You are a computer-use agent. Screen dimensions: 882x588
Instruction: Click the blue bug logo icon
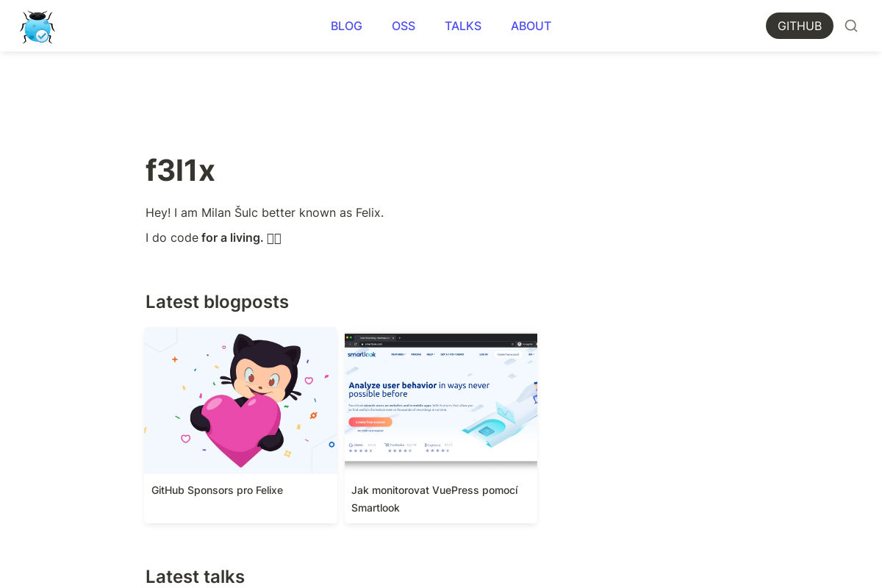point(37,26)
